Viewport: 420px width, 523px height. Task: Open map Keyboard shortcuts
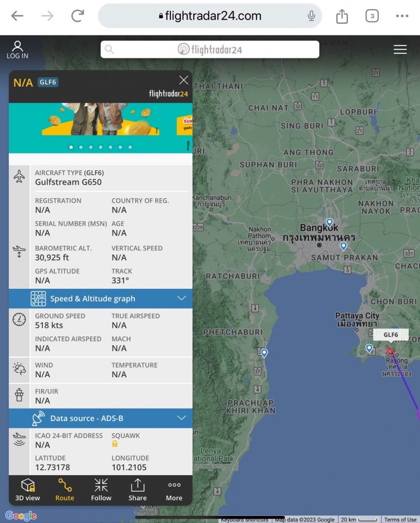click(x=245, y=520)
